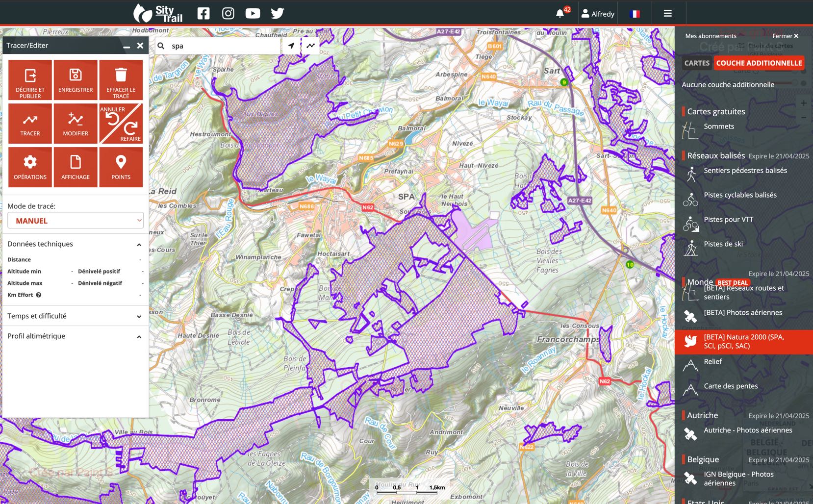Viewport: 813px width, 504px height.
Task: Open the Twitter bird icon
Action: pyautogui.click(x=278, y=13)
